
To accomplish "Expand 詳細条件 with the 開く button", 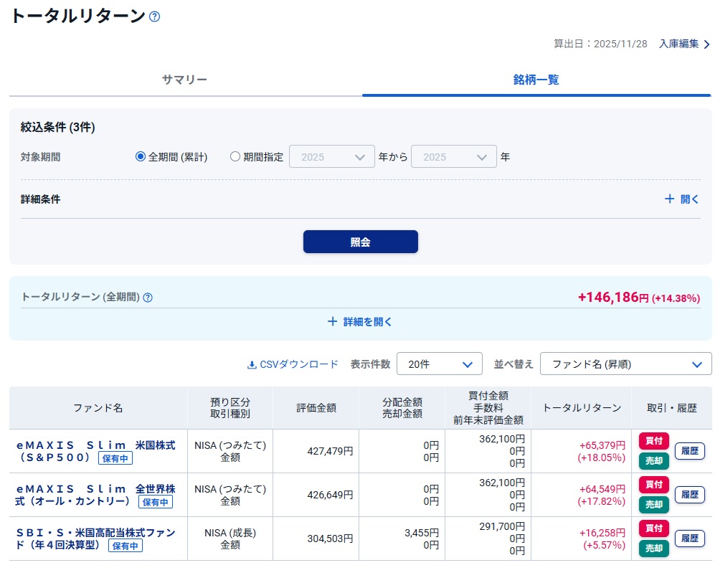I will [x=681, y=199].
